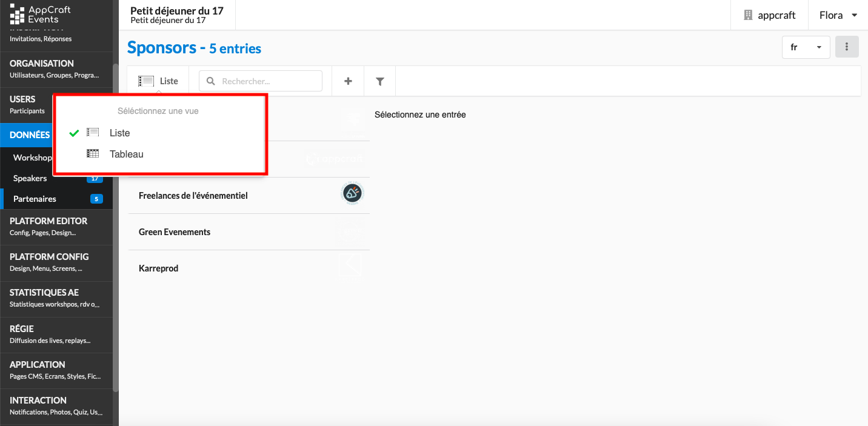This screenshot has height=426, width=868.
Task: Click the appcraft organization building icon
Action: (x=749, y=15)
